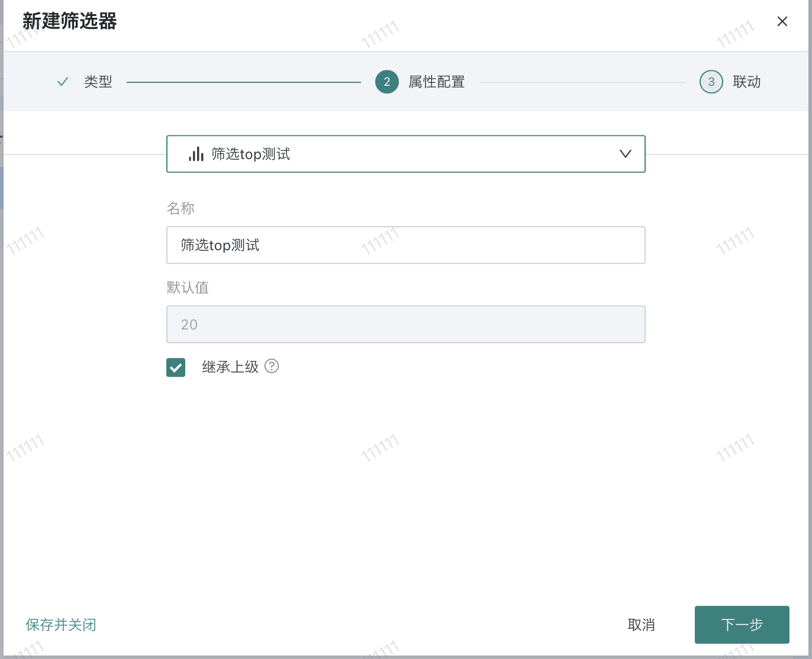Image resolution: width=812 pixels, height=659 pixels.
Task: Click the 继承上级 checkbox label text
Action: 230,367
